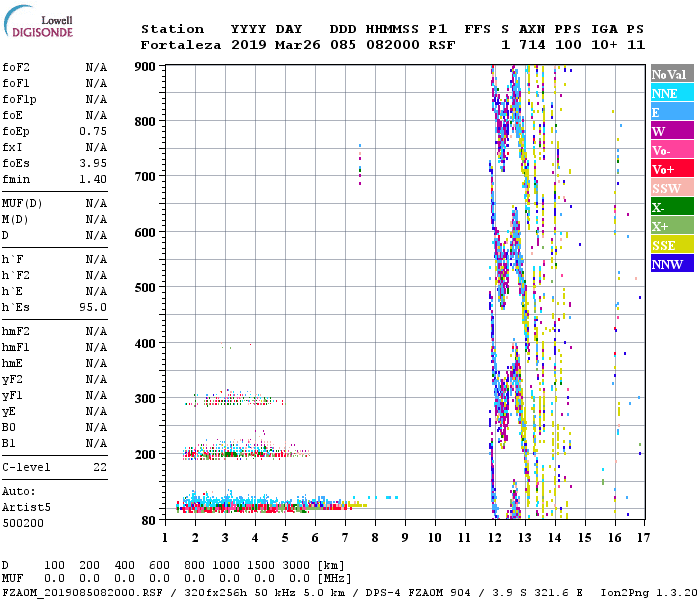700x600 pixels.
Task: Click the h`Es value '95.0'
Action: point(93,308)
